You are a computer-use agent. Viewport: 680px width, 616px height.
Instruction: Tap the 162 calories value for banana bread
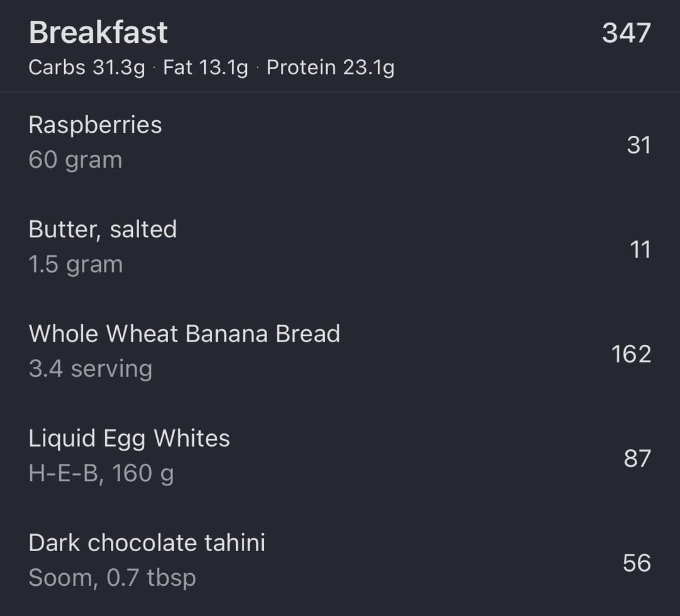[631, 354]
